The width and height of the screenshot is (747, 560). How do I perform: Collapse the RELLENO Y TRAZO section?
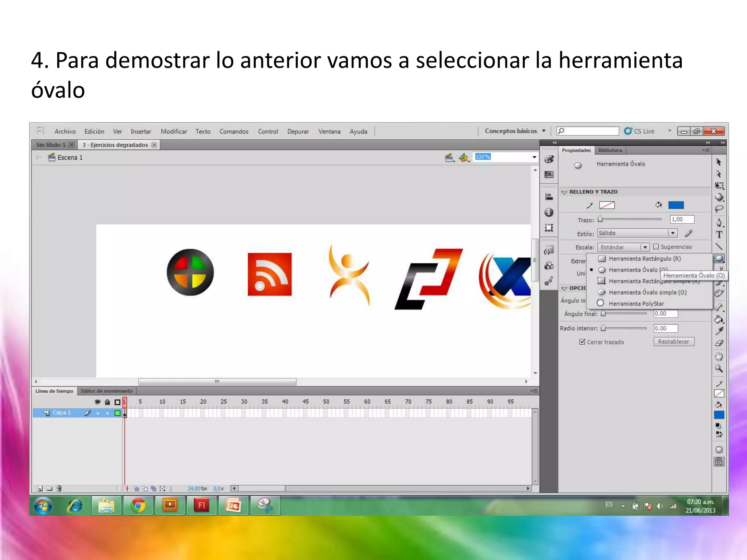click(x=564, y=192)
